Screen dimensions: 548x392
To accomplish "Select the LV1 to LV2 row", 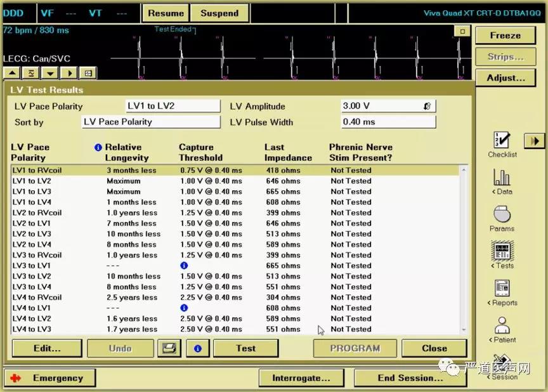I will (x=235, y=181).
